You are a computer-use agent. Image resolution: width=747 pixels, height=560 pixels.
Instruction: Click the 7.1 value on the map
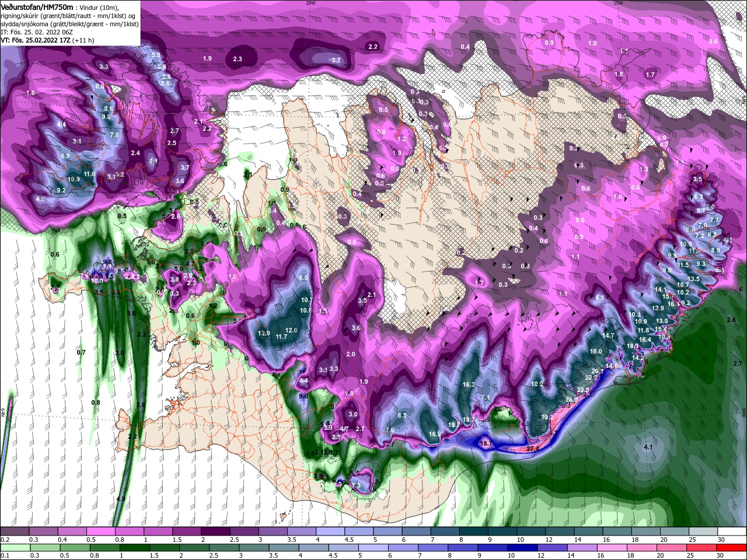tap(485, 397)
